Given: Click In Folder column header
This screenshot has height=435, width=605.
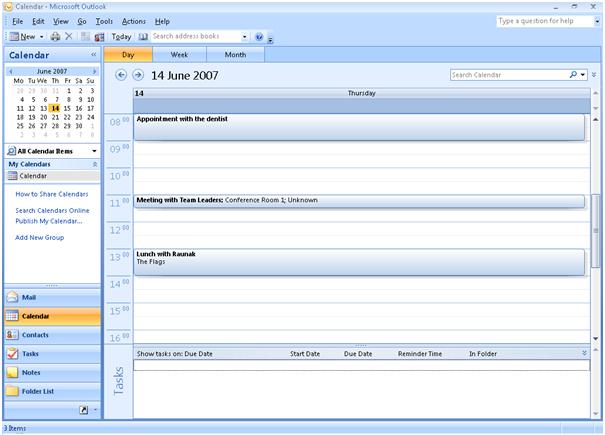Looking at the screenshot, I should (483, 354).
